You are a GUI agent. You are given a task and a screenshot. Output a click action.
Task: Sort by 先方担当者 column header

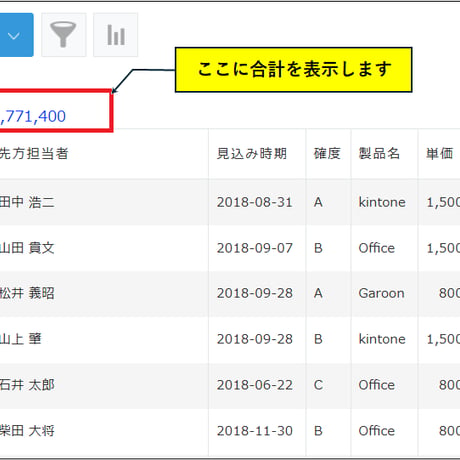point(34,154)
